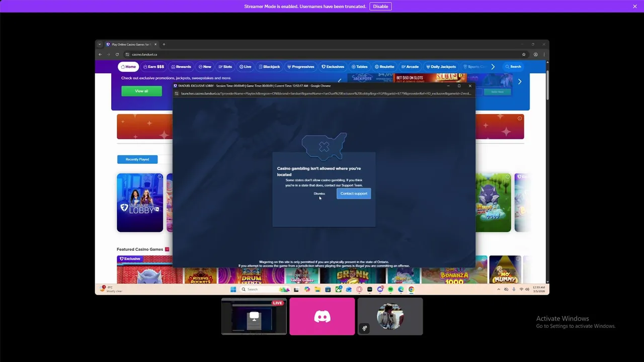644x362 pixels.
Task: Click the Chrome back arrow in main browser
Action: (x=100, y=54)
